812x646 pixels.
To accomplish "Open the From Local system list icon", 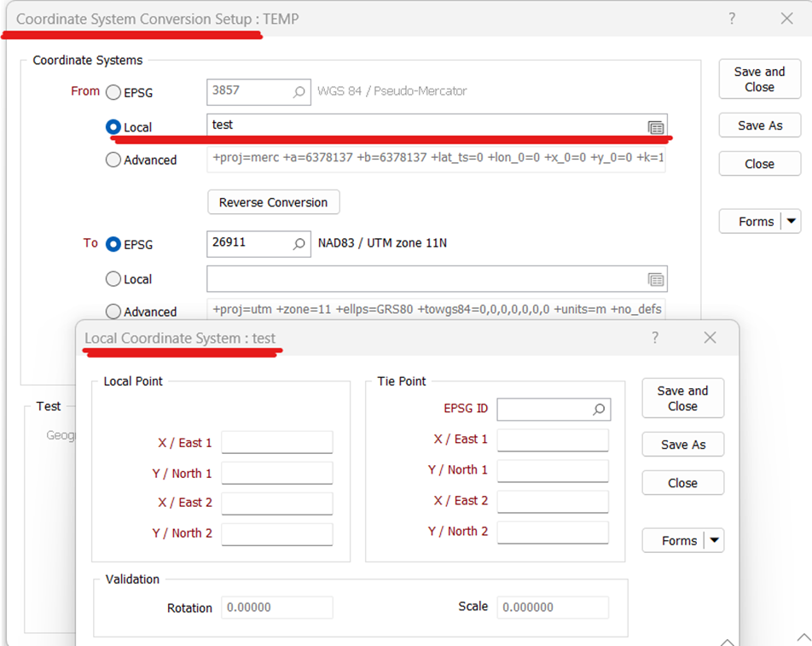I will [x=655, y=127].
